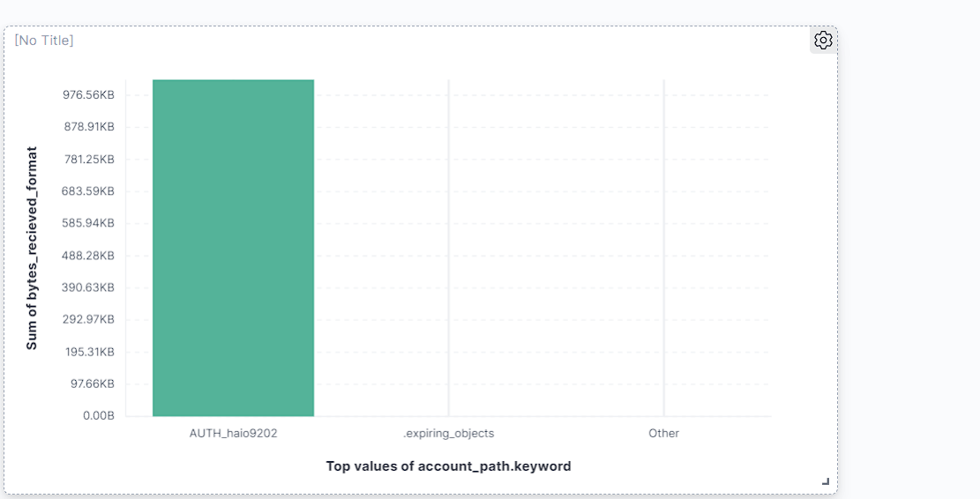The width and height of the screenshot is (980, 499).
Task: Click the 0.00B y-axis baseline label
Action: coord(98,415)
